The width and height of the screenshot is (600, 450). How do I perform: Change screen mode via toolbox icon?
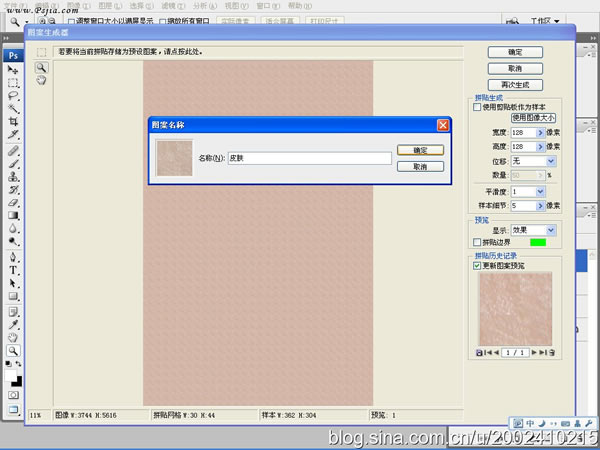13,410
